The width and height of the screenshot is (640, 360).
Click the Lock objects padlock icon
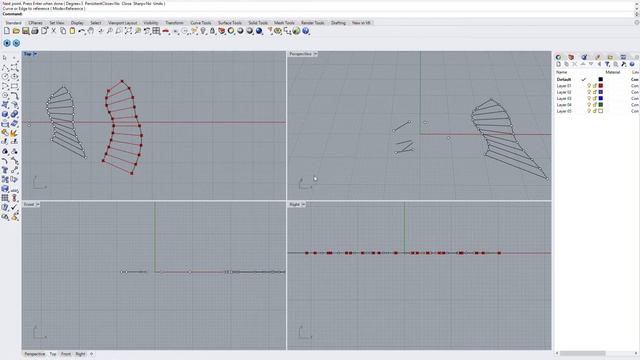pyautogui.click(x=212, y=31)
